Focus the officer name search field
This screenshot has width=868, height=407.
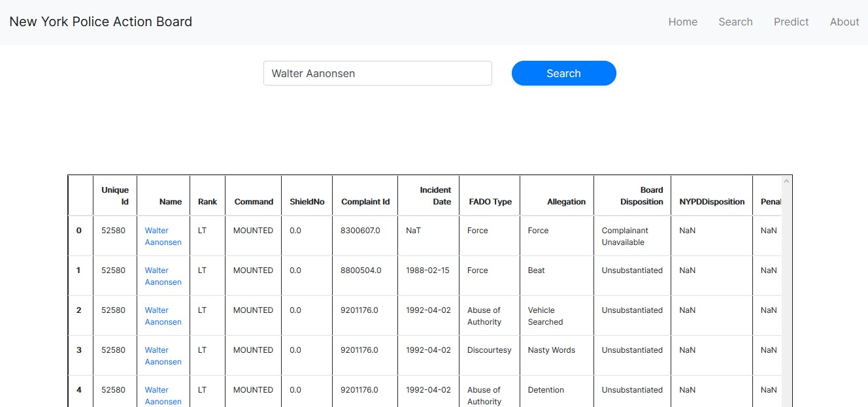click(x=377, y=73)
